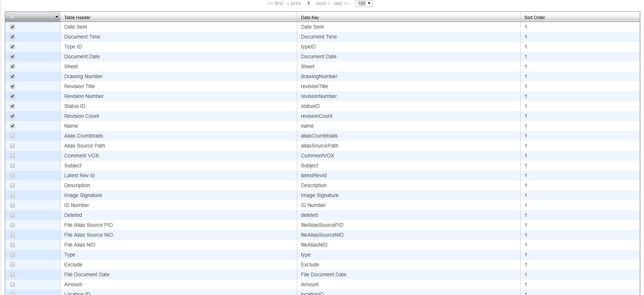Screen dimensions: 644x295
Task: Uncheck the Name row checkbox
Action: pos(12,126)
